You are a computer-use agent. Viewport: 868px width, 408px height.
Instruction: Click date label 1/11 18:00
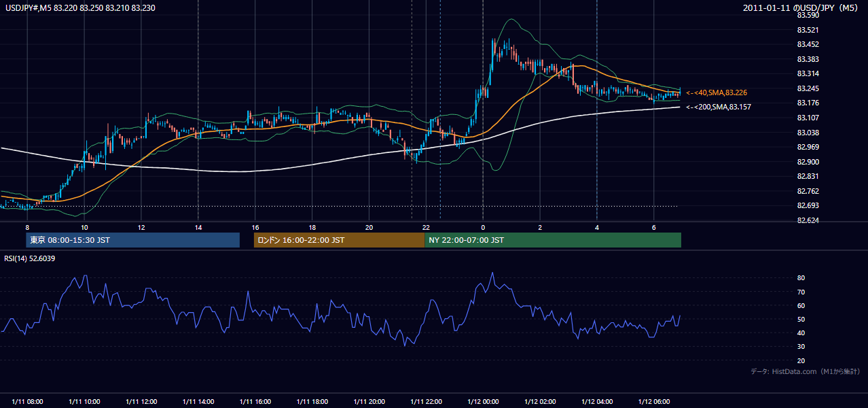pyautogui.click(x=312, y=402)
